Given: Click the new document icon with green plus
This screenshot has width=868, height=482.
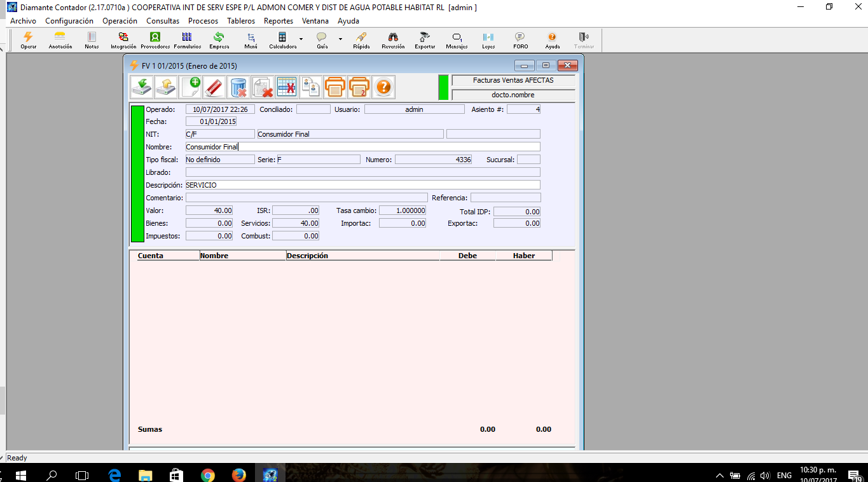Looking at the screenshot, I should [190, 86].
